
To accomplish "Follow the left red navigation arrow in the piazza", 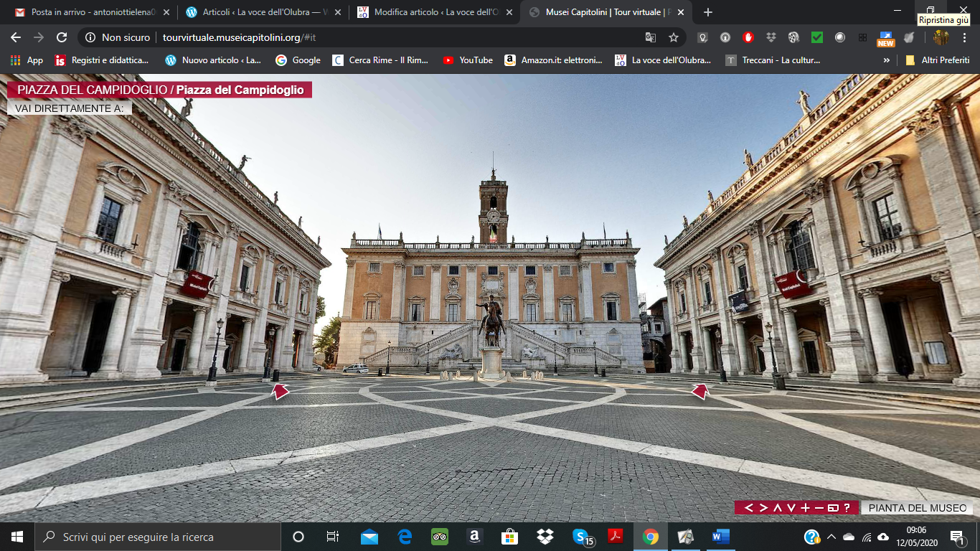I will (x=279, y=391).
